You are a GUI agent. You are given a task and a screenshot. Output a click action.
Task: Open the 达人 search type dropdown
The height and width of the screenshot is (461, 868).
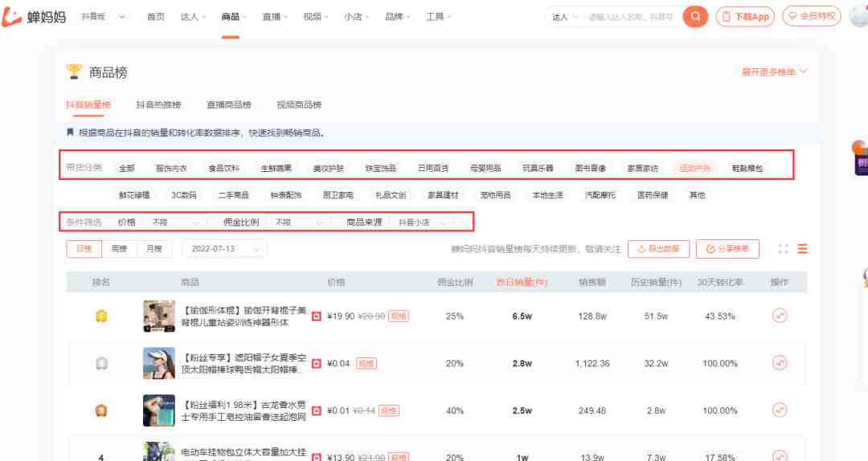(565, 17)
